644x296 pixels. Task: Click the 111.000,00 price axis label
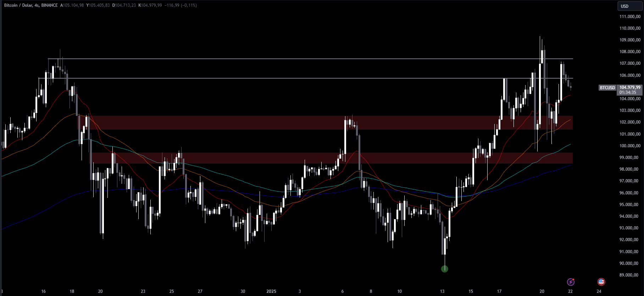[x=630, y=17]
